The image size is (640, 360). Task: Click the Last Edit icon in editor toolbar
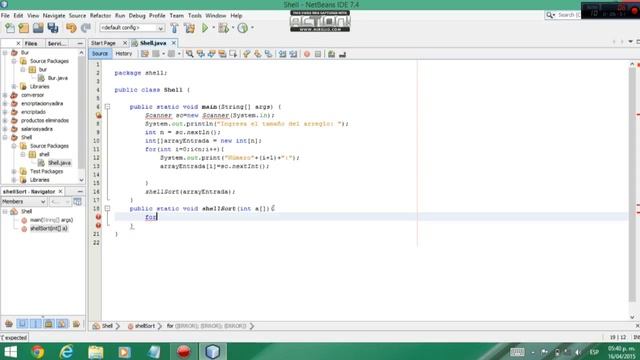click(145, 54)
